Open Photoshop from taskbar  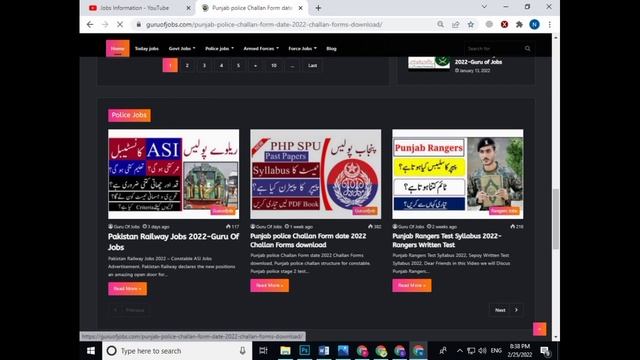[304, 351]
